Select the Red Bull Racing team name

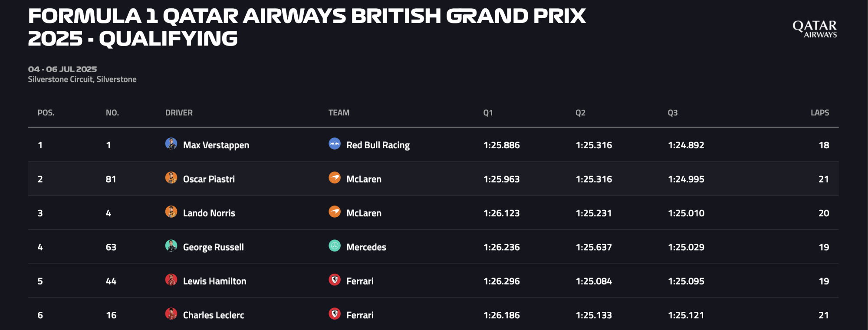tap(378, 145)
